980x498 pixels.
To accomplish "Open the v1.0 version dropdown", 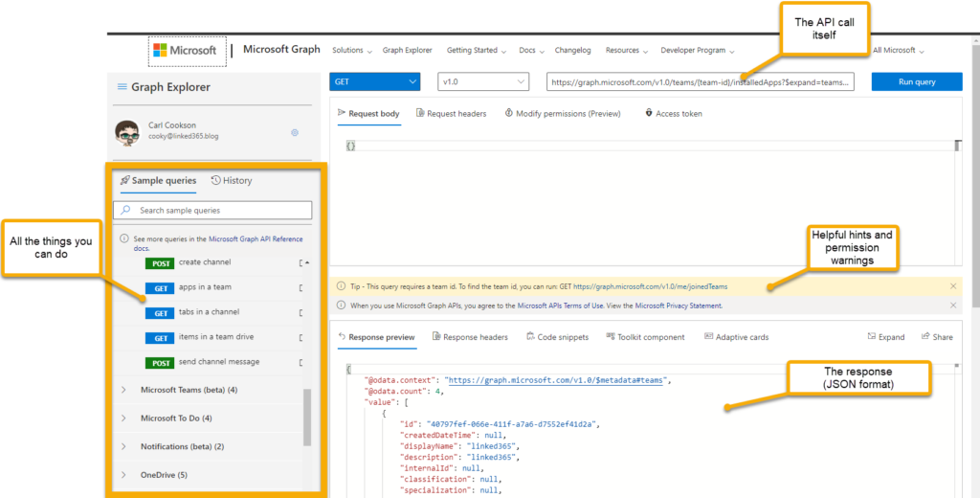I will (x=483, y=82).
